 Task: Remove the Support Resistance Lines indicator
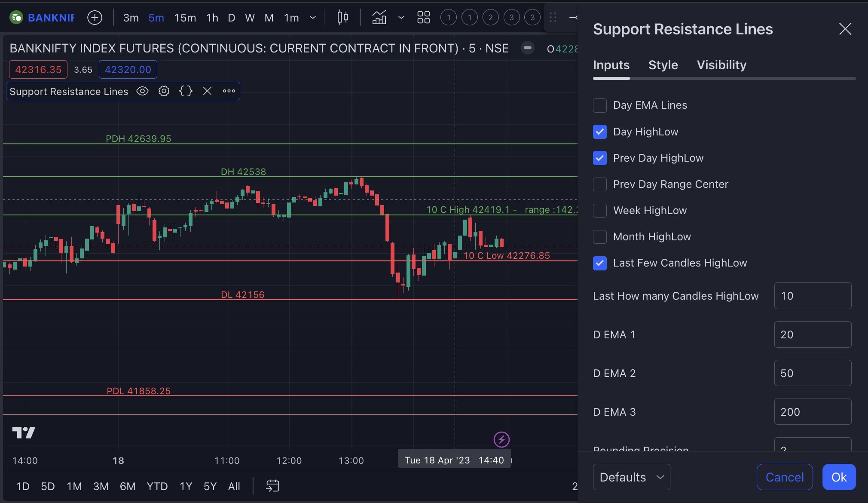(208, 91)
